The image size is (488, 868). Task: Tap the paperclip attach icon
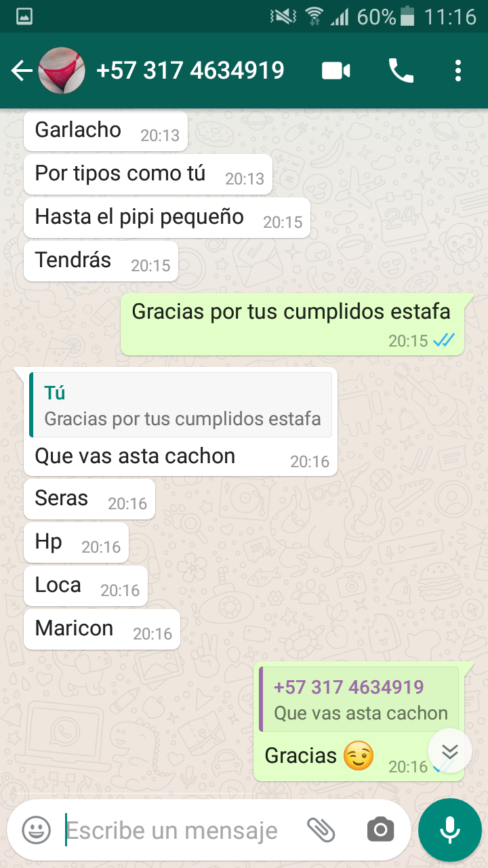tap(321, 829)
